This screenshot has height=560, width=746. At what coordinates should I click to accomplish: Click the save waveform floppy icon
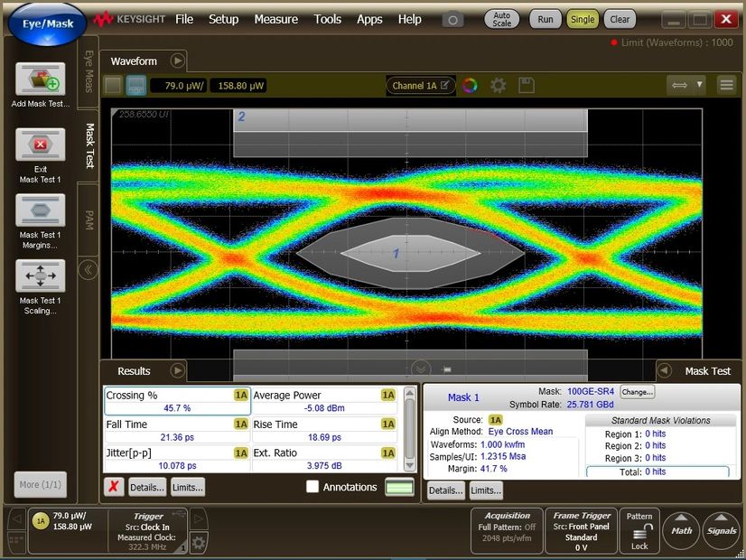pyautogui.click(x=527, y=86)
